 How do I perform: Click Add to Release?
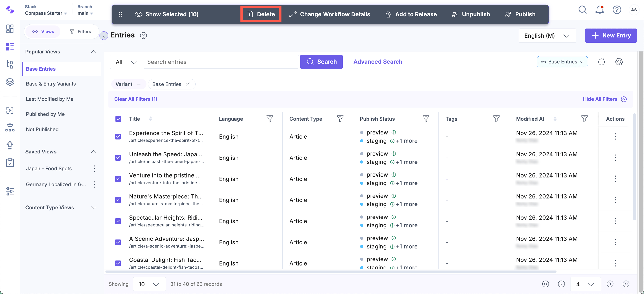[x=411, y=14]
